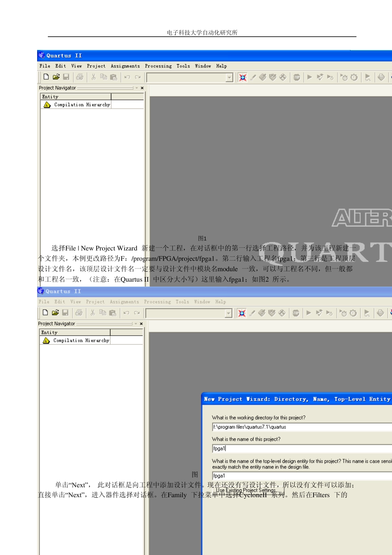This screenshot has height=555, width=392.
Task: Open File menu in lower Quartus window
Action: (44, 302)
